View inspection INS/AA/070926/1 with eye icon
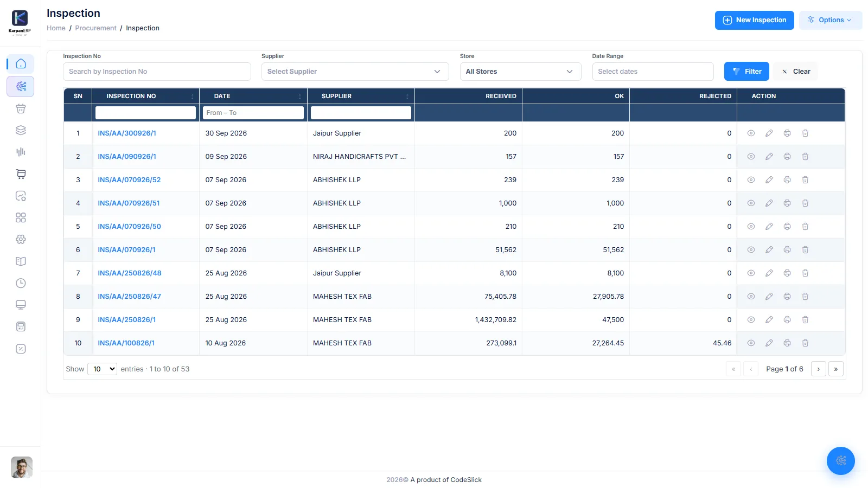The height and width of the screenshot is (488, 868). [x=751, y=250]
